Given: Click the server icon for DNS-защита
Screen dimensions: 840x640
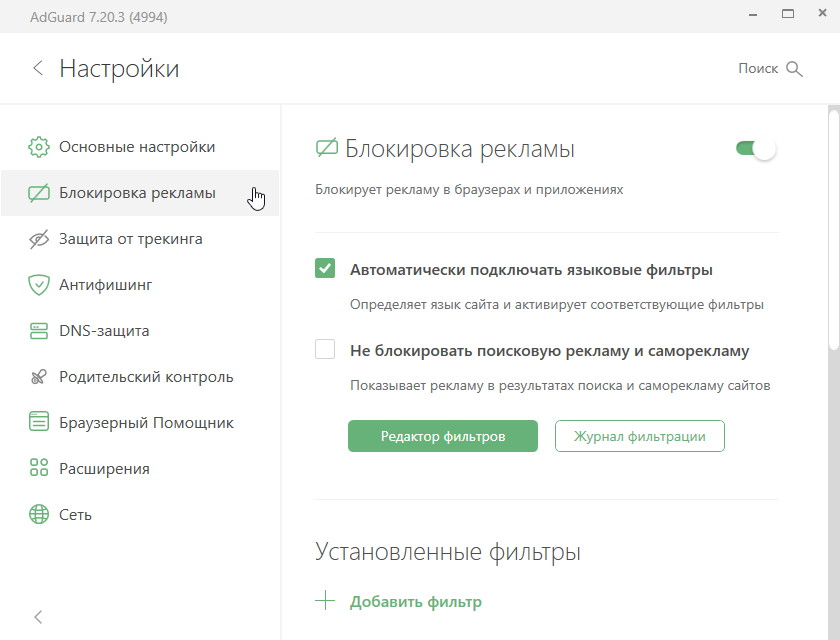Looking at the screenshot, I should [x=39, y=331].
